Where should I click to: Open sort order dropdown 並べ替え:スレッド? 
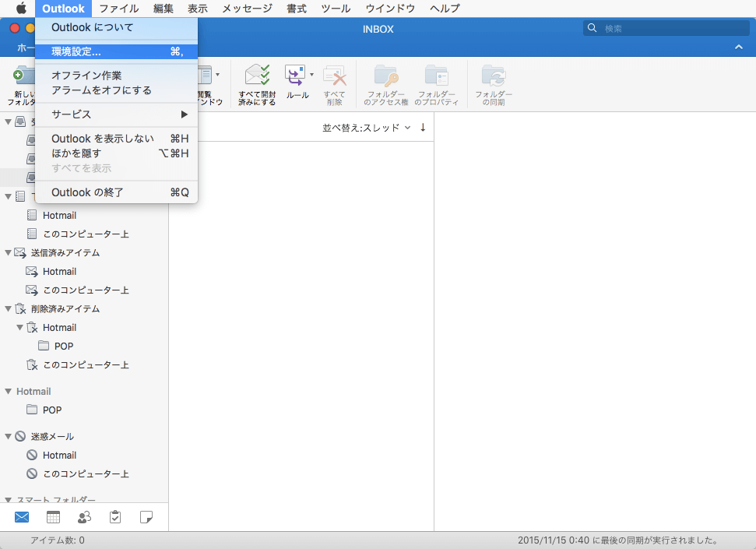point(367,128)
